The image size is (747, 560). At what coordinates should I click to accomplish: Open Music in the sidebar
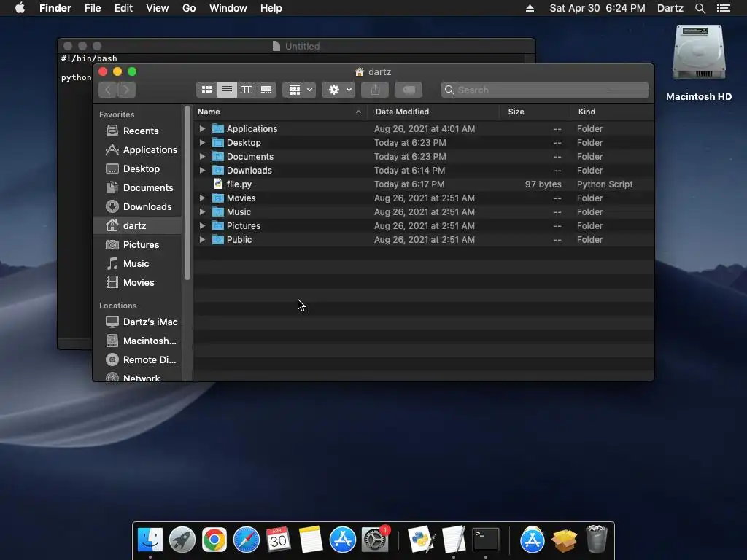[x=137, y=263]
